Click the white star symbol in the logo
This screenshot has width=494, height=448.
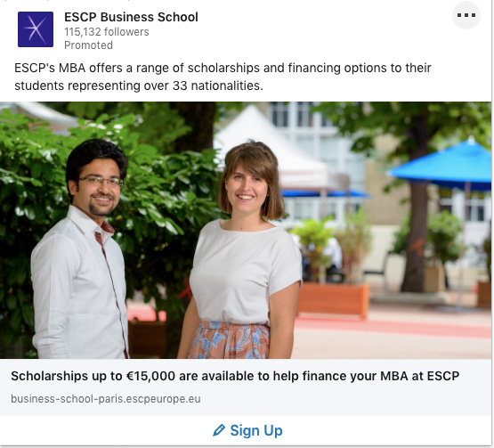click(36, 29)
